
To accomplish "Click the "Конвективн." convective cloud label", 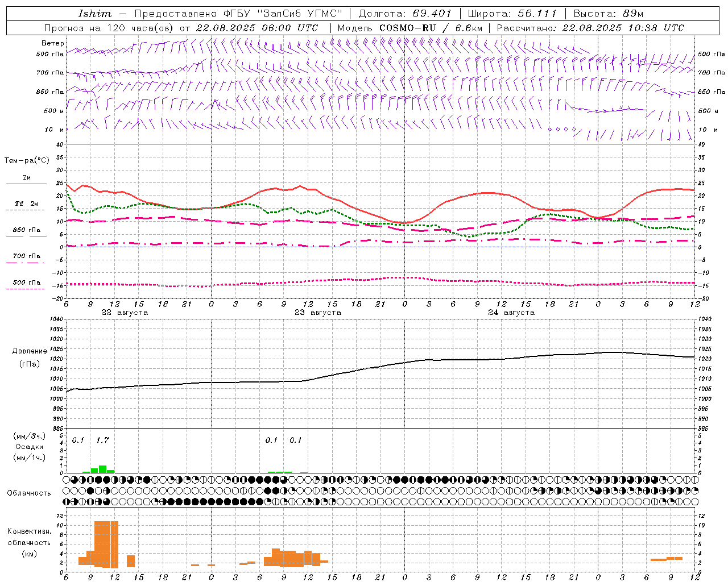I will pos(29,531).
